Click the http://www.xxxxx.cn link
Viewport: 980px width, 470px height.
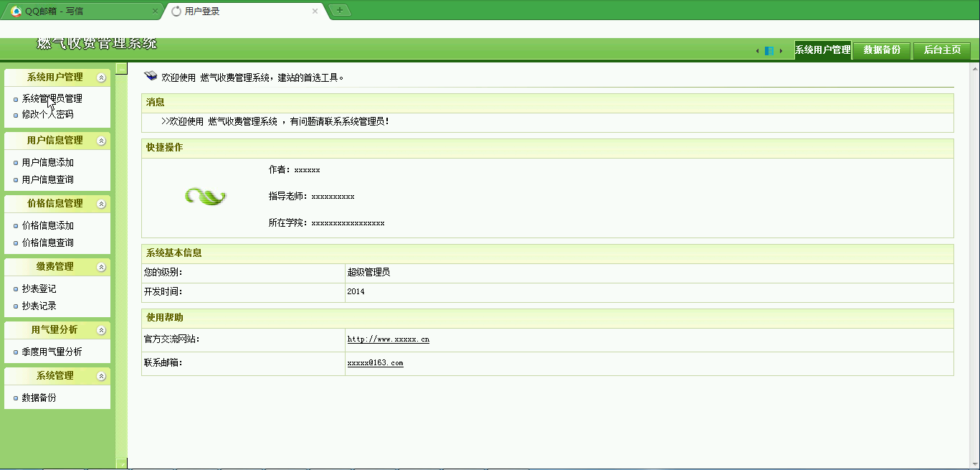pos(388,339)
